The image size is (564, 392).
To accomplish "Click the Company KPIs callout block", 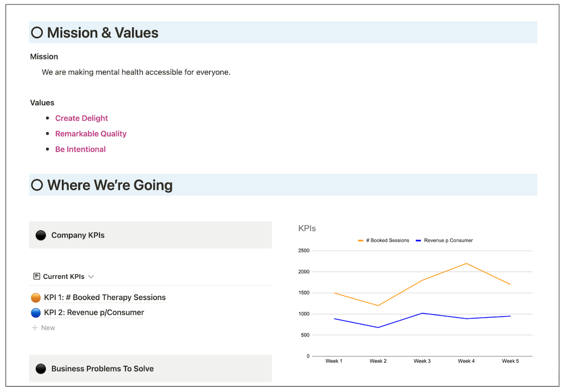I will 150,235.
